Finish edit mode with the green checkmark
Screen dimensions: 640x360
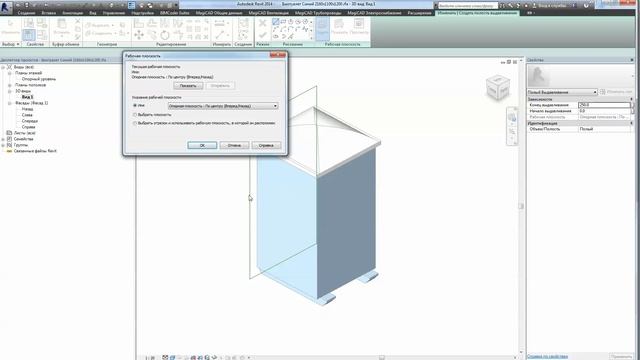pyautogui.click(x=262, y=35)
